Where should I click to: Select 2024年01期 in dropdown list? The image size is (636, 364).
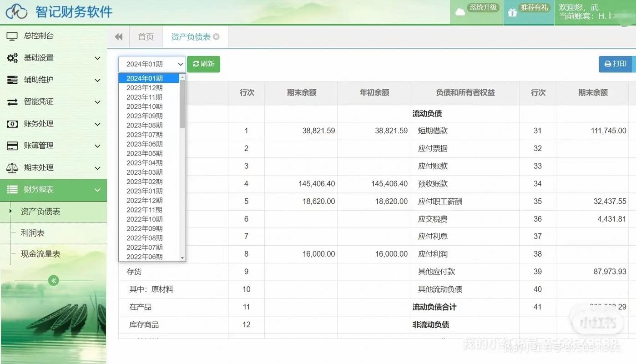coord(149,78)
